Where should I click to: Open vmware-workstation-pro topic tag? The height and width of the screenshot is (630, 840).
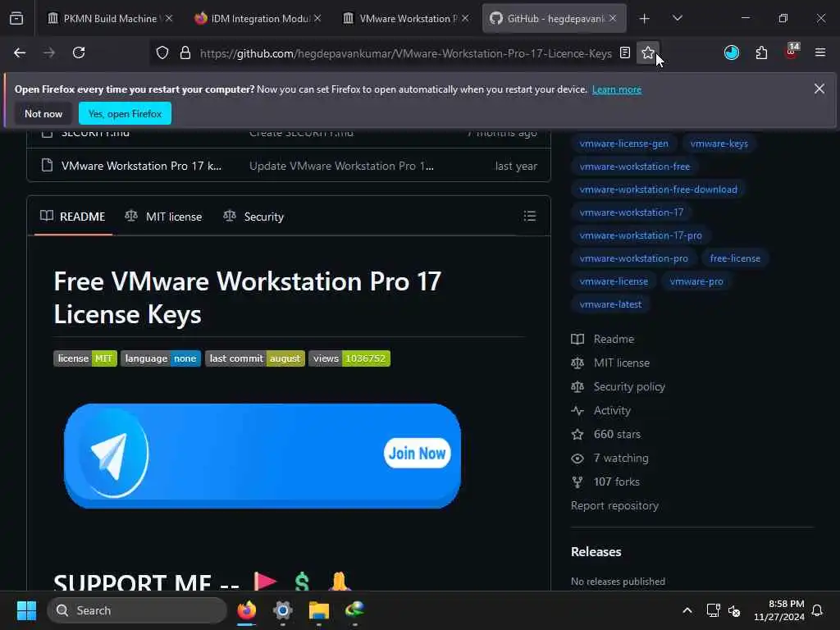coord(633,258)
